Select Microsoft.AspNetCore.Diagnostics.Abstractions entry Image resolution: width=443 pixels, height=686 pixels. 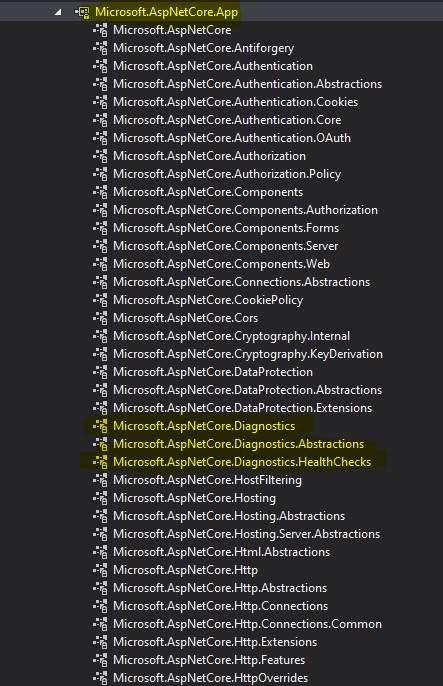point(238,444)
